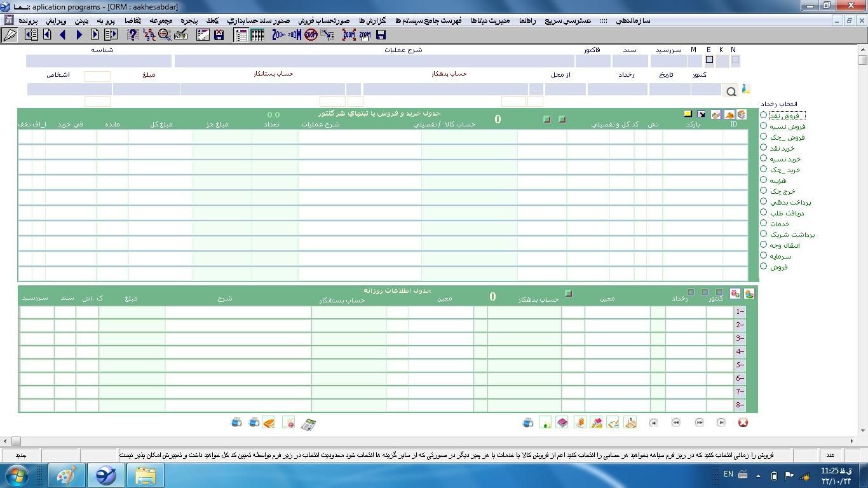Click the blue floppy disk save icon
Viewport: 868px width, 488px height.
click(381, 35)
